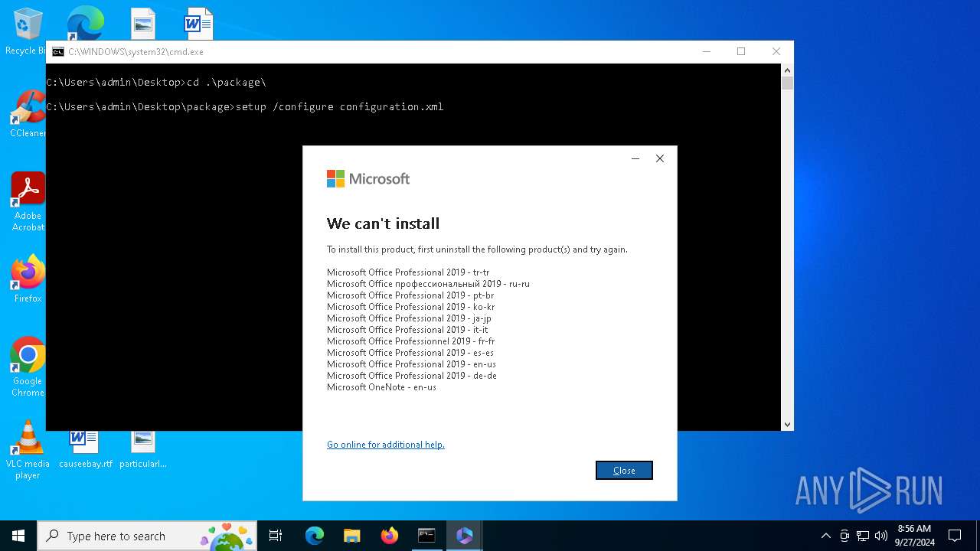Click the Type here to search box

click(146, 536)
